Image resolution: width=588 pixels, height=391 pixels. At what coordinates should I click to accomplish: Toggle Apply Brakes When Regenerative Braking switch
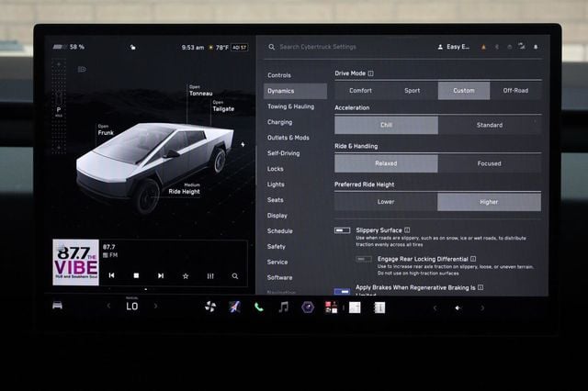(x=342, y=291)
